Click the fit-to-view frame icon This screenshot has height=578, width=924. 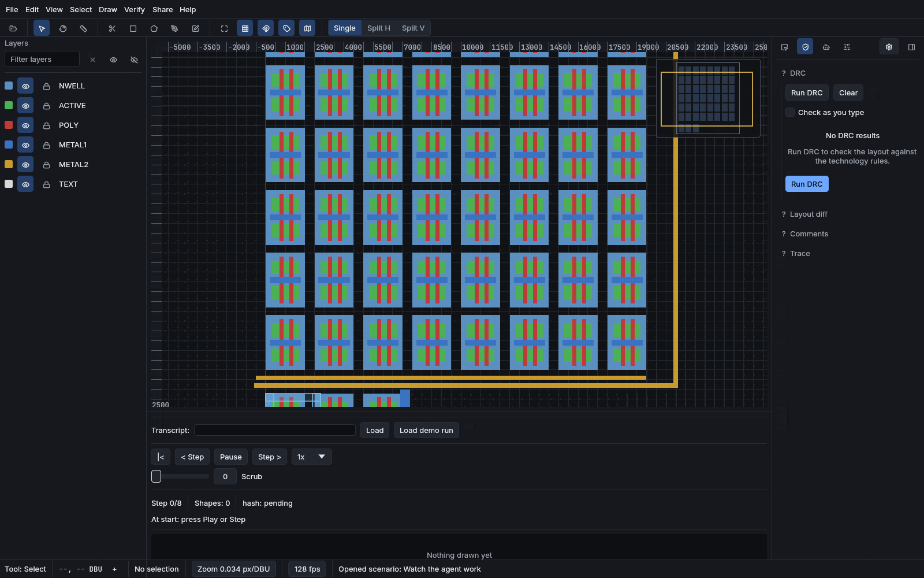[224, 28]
